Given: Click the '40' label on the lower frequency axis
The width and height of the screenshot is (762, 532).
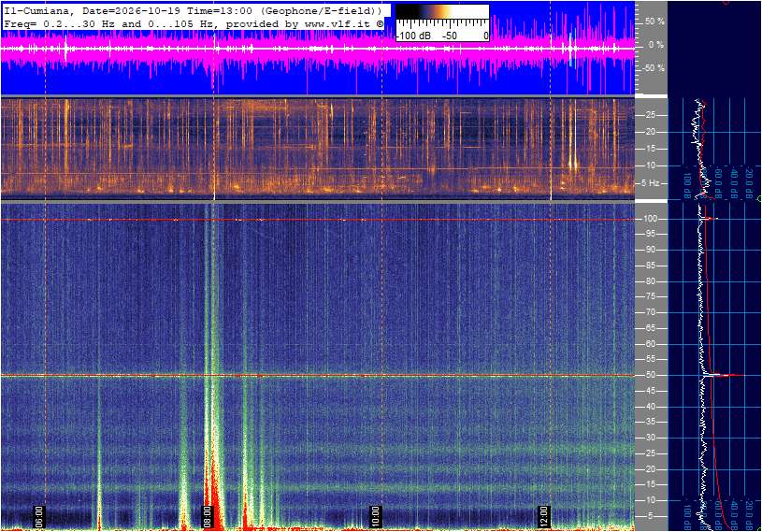Looking at the screenshot, I should (x=650, y=407).
